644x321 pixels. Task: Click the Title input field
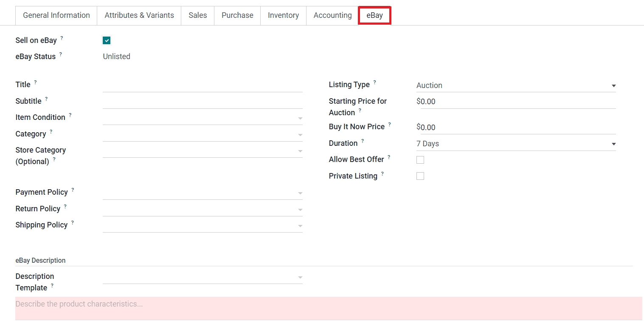coord(202,85)
